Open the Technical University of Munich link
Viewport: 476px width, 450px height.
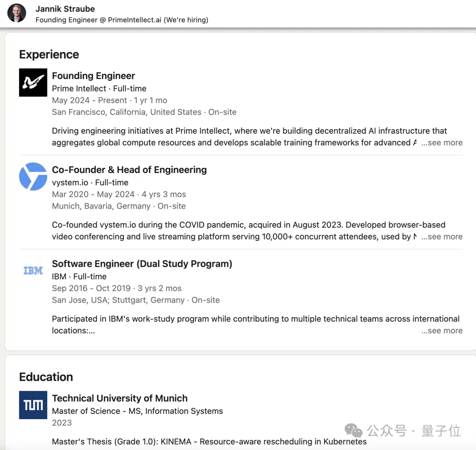click(x=120, y=398)
